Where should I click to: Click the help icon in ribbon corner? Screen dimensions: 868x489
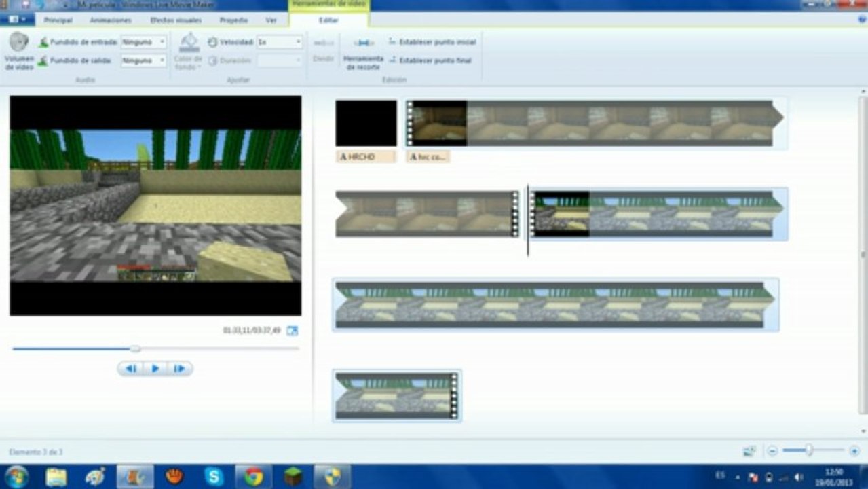pyautogui.click(x=862, y=20)
